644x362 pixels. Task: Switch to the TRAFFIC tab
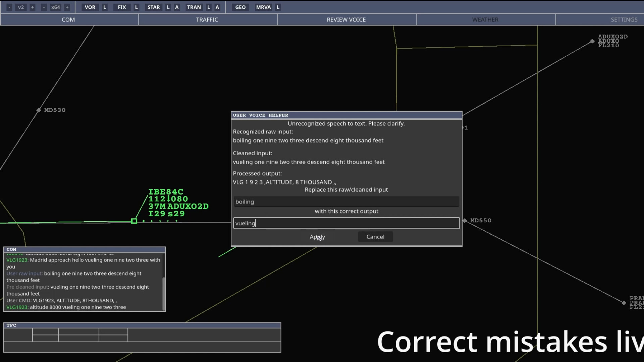(x=207, y=19)
